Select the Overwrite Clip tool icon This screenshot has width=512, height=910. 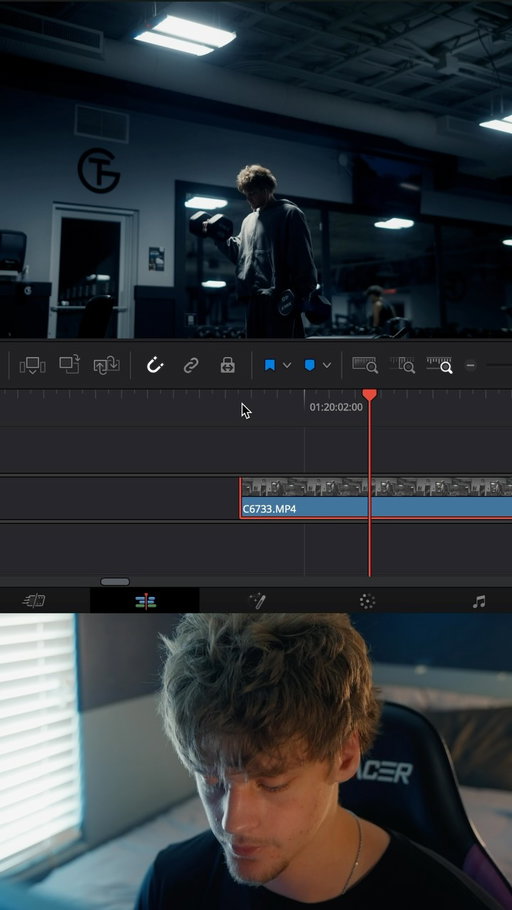tap(70, 365)
